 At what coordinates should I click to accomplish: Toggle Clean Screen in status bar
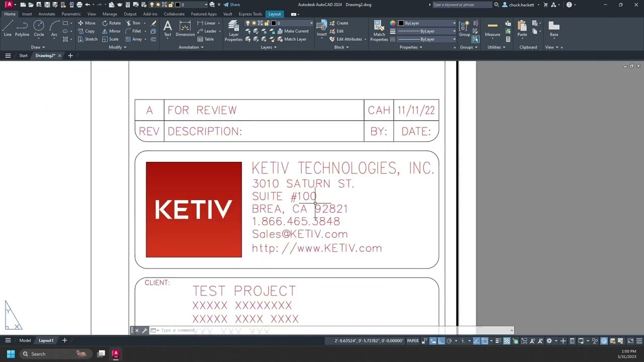tap(630, 341)
